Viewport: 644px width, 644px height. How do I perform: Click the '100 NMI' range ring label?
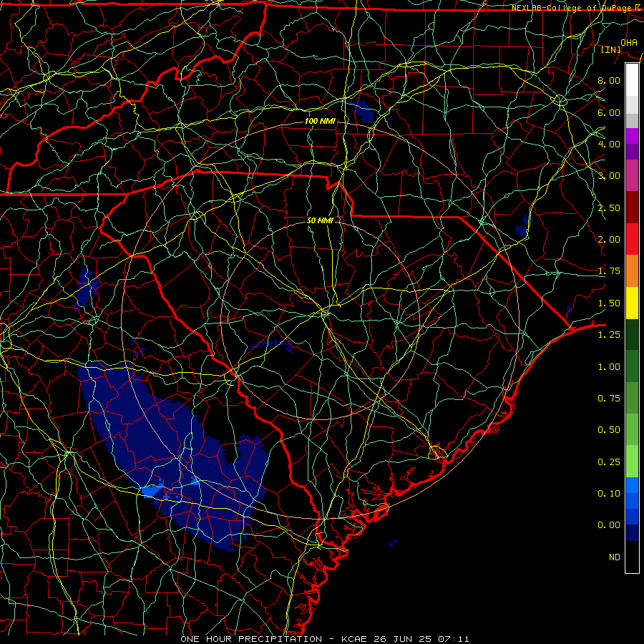coord(320,121)
